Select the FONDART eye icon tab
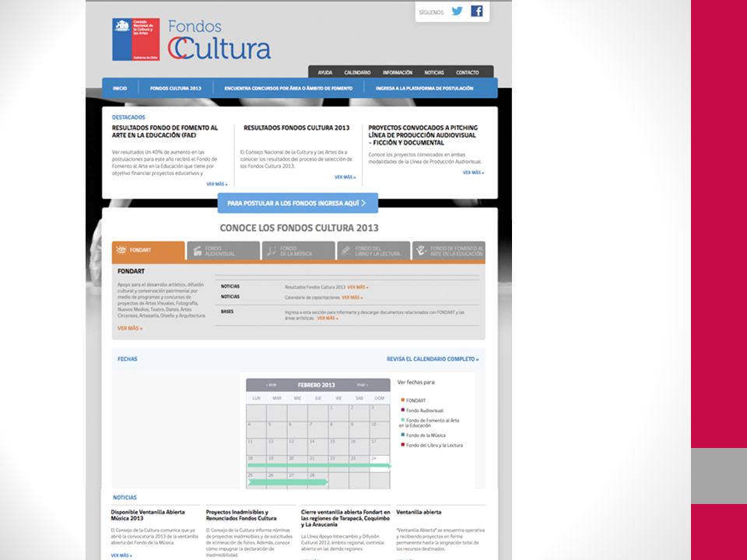The image size is (747, 560). pos(121,250)
